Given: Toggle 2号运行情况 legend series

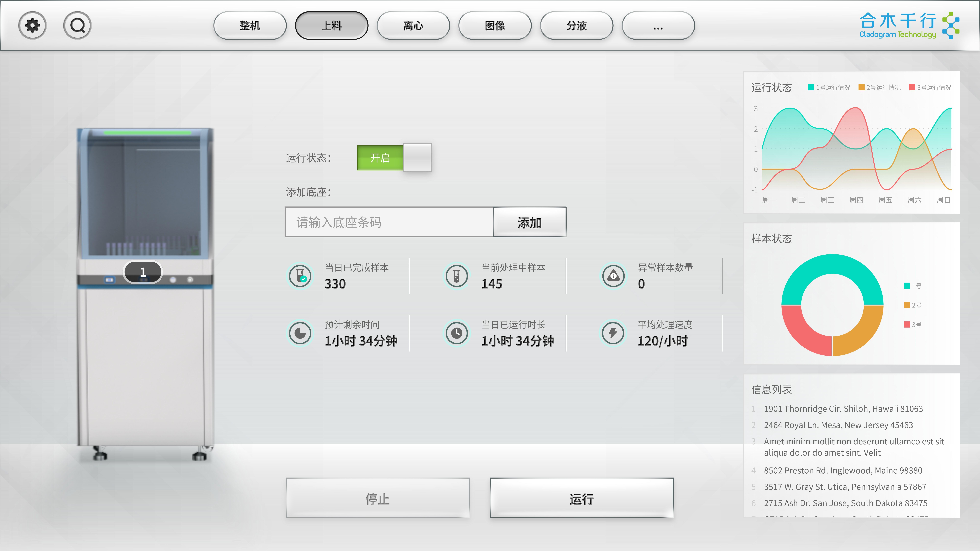Looking at the screenshot, I should [x=880, y=87].
